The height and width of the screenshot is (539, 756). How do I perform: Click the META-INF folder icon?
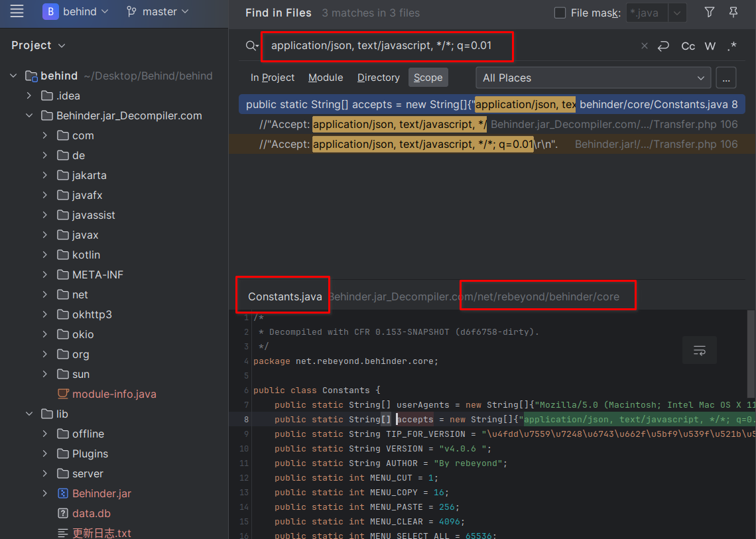pos(63,274)
